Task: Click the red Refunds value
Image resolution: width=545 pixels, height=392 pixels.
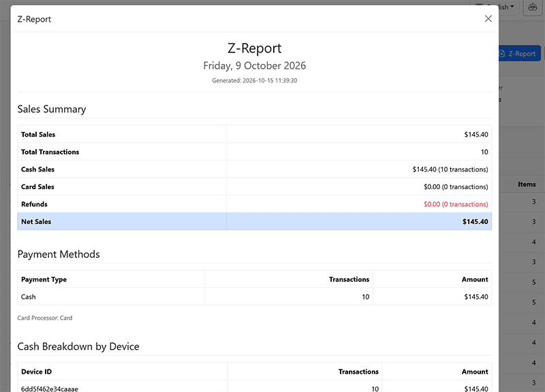Action: coord(456,203)
